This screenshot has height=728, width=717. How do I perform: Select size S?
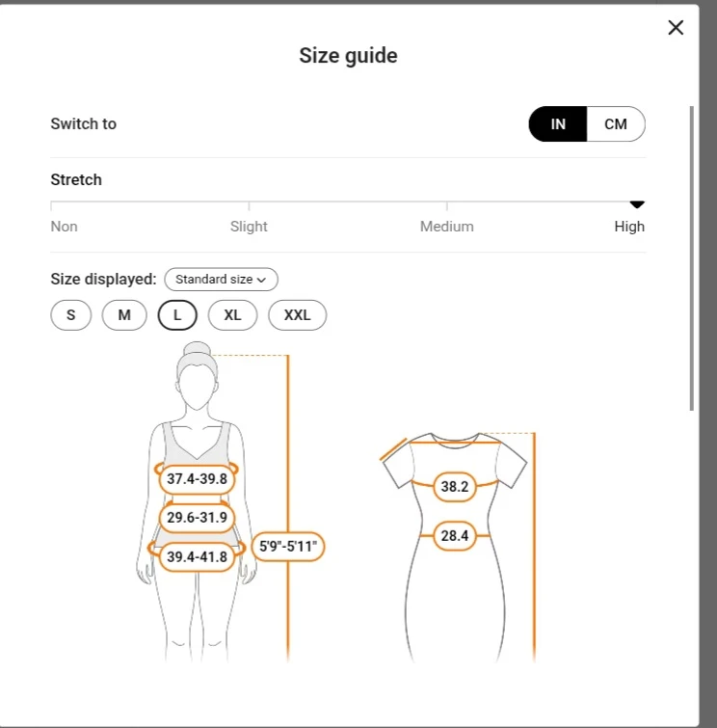pos(70,315)
